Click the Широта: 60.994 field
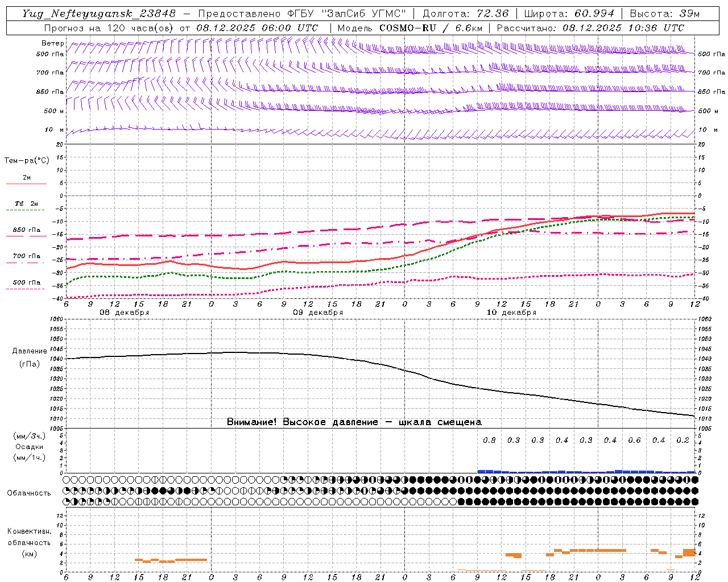 click(569, 14)
